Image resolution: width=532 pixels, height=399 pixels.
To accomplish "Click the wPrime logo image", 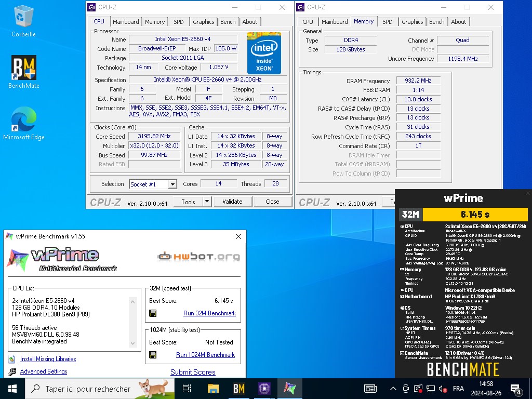I will click(x=62, y=260).
